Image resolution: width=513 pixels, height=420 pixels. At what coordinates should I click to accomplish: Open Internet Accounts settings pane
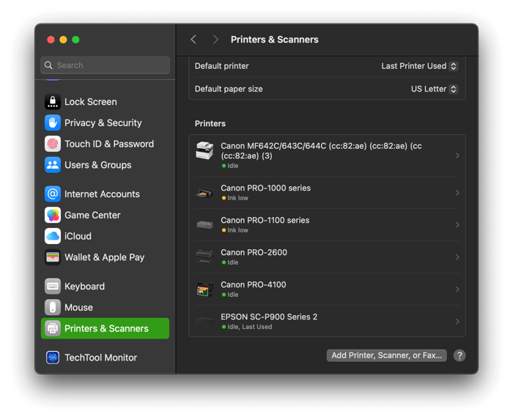tap(101, 194)
